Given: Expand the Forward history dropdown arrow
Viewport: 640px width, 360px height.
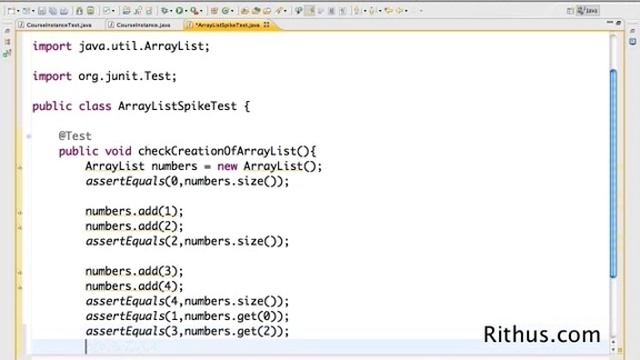Looking at the screenshot, I should [406, 11].
